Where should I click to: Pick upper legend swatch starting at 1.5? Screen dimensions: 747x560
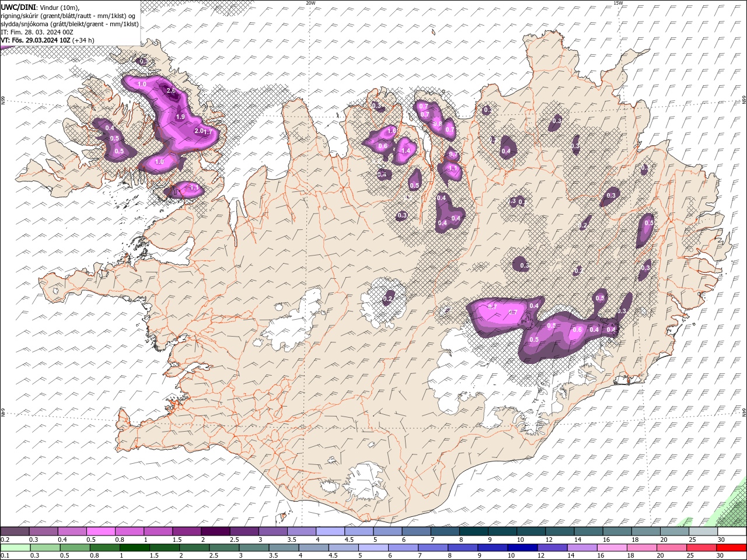pyautogui.click(x=186, y=531)
